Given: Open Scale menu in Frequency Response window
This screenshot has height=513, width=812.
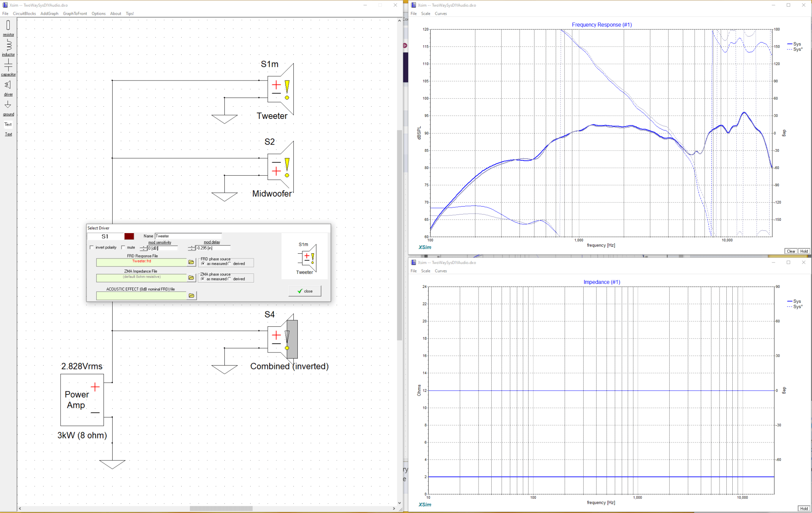Looking at the screenshot, I should [425, 13].
